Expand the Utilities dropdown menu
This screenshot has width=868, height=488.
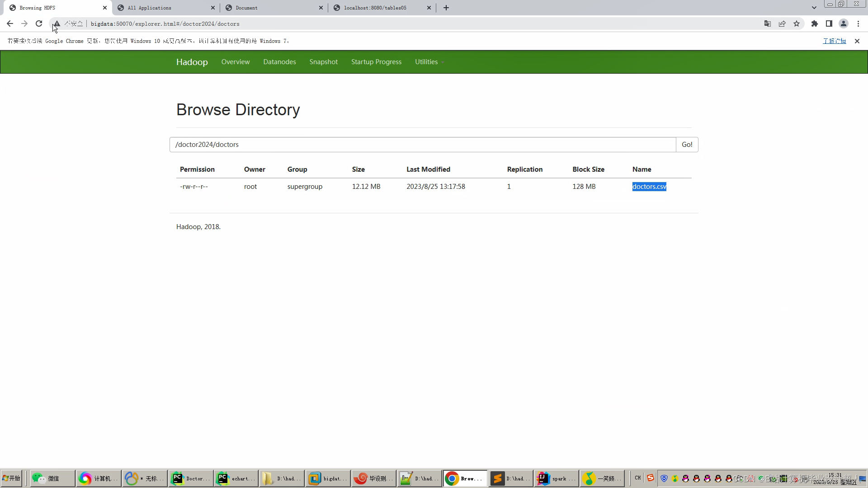429,62
